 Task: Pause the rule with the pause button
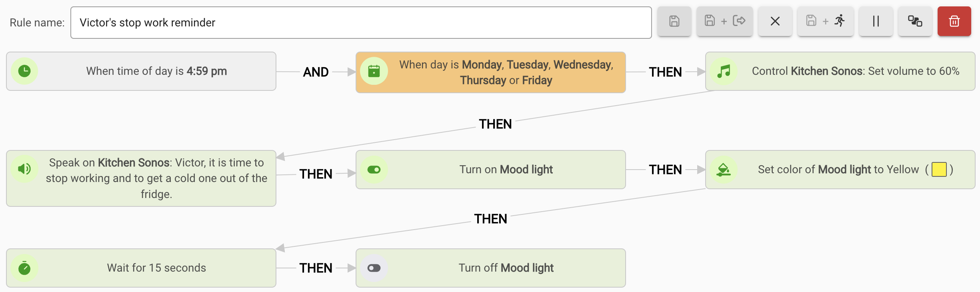tap(876, 21)
